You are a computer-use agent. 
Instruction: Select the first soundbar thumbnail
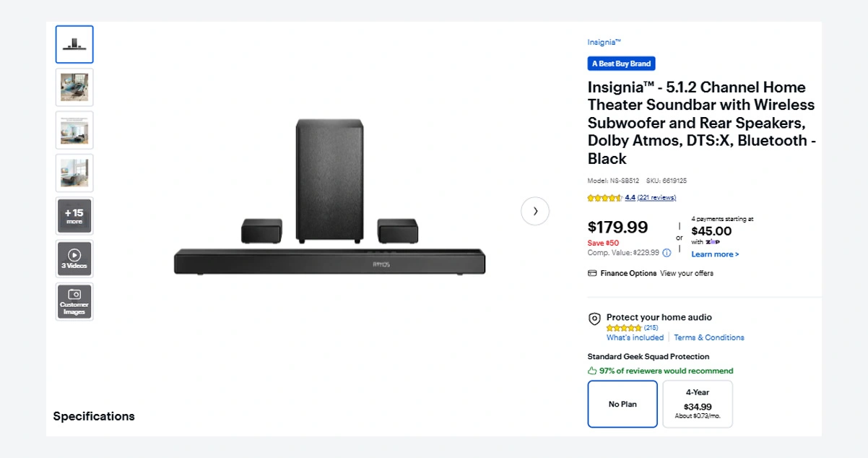pos(74,45)
